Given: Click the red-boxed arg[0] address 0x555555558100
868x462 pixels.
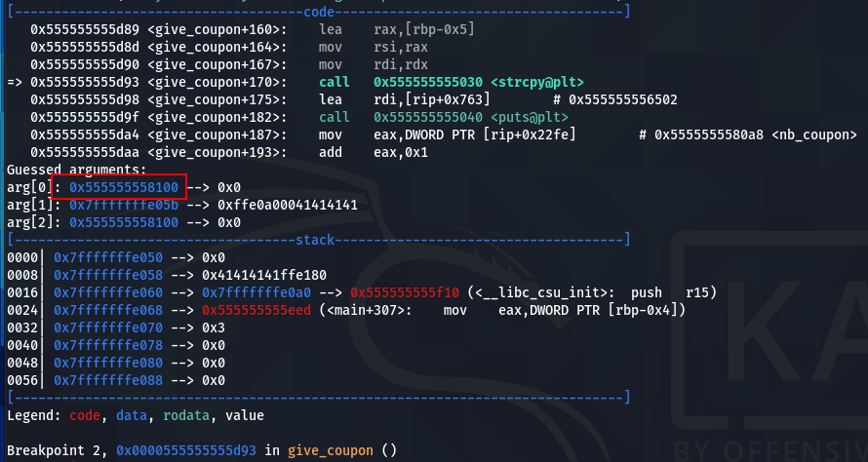Looking at the screenshot, I should (x=124, y=187).
